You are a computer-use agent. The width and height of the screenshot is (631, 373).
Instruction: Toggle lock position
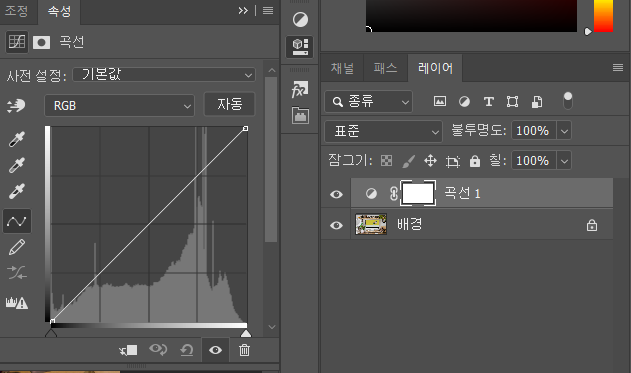430,161
